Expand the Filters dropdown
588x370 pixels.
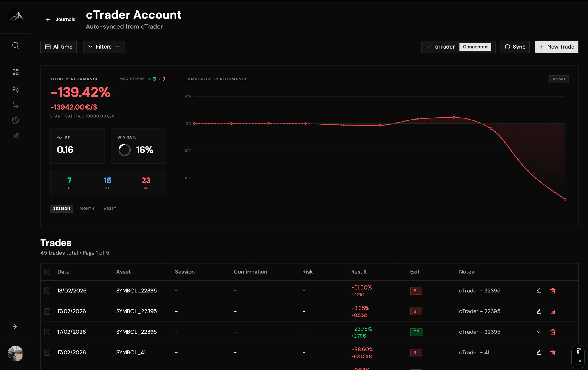[104, 47]
